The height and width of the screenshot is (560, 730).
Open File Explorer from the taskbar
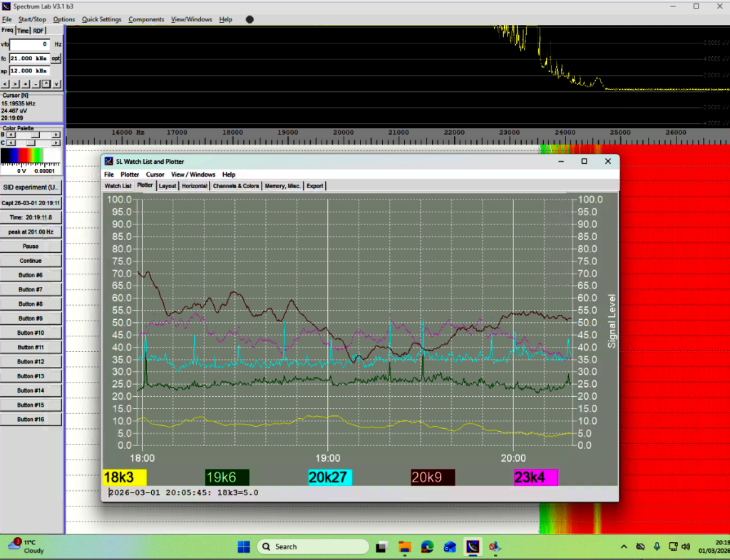tap(405, 546)
